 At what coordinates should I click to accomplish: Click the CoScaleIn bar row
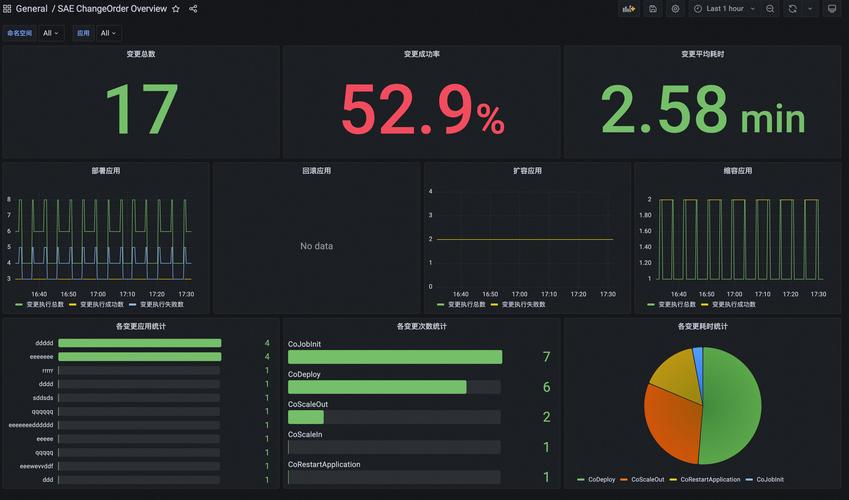[x=394, y=447]
